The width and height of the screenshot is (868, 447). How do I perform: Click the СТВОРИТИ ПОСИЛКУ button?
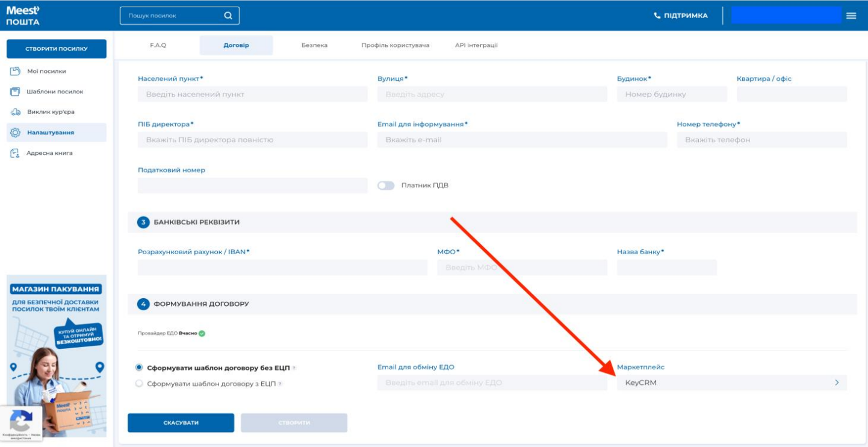click(x=57, y=49)
